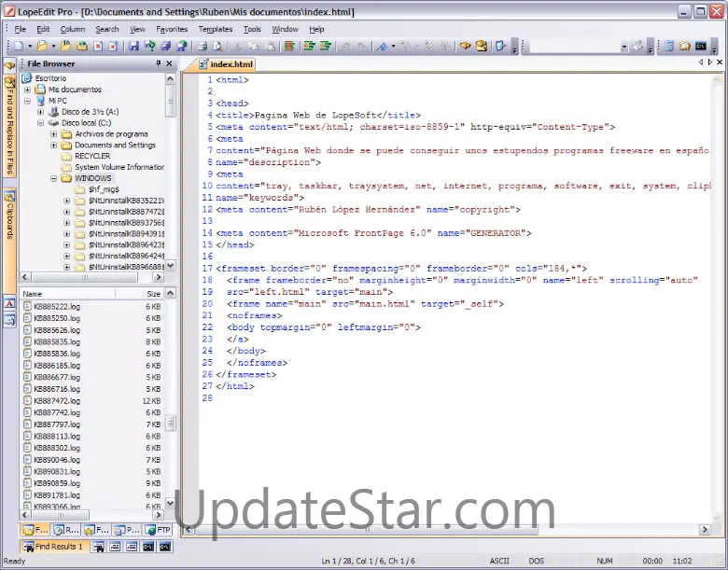Expand the Documents and Settings folder
Screen dimensions: 728x570
tap(54, 146)
